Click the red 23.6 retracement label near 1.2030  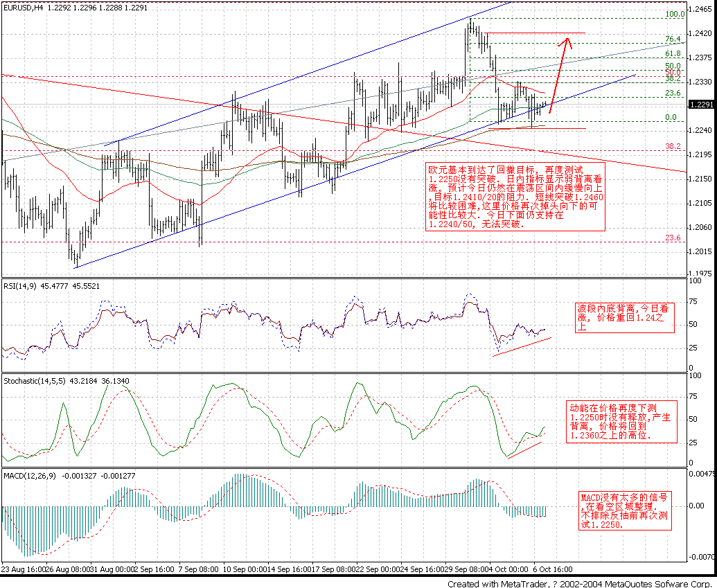point(673,238)
